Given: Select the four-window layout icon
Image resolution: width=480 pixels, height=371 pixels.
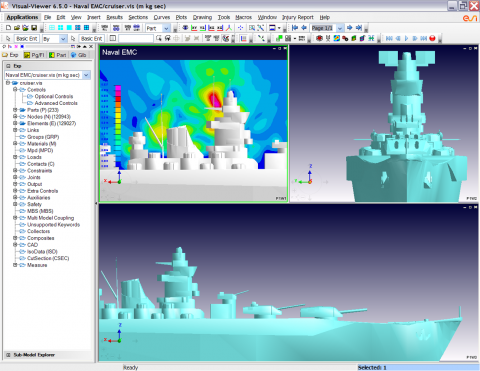Looking at the screenshot, I should (x=60, y=28).
